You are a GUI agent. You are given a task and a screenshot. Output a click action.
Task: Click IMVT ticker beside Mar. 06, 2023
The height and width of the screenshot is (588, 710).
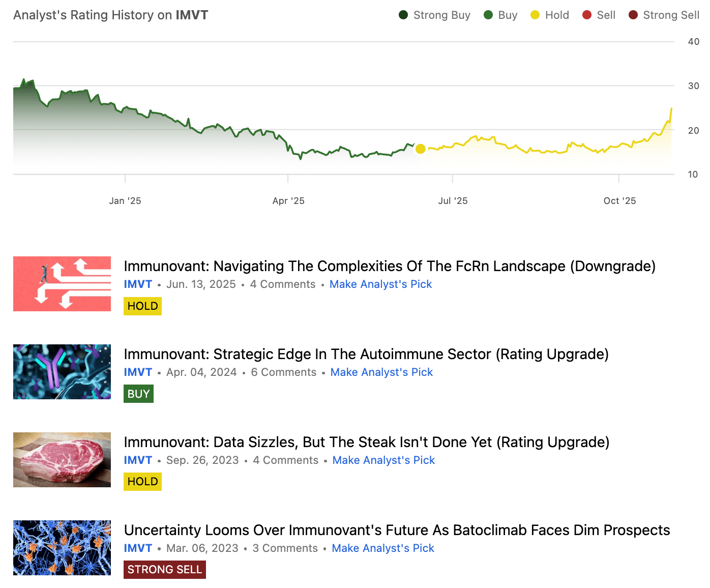click(138, 548)
